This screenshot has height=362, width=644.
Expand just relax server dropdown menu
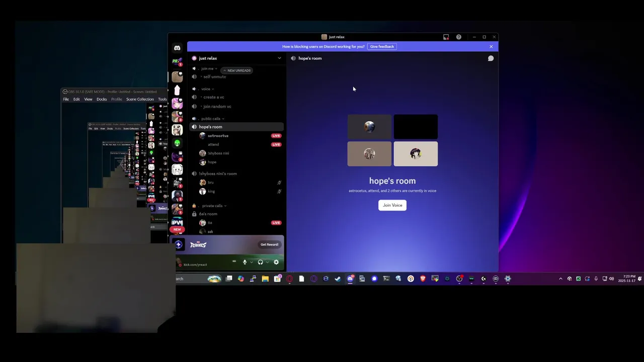tap(279, 58)
